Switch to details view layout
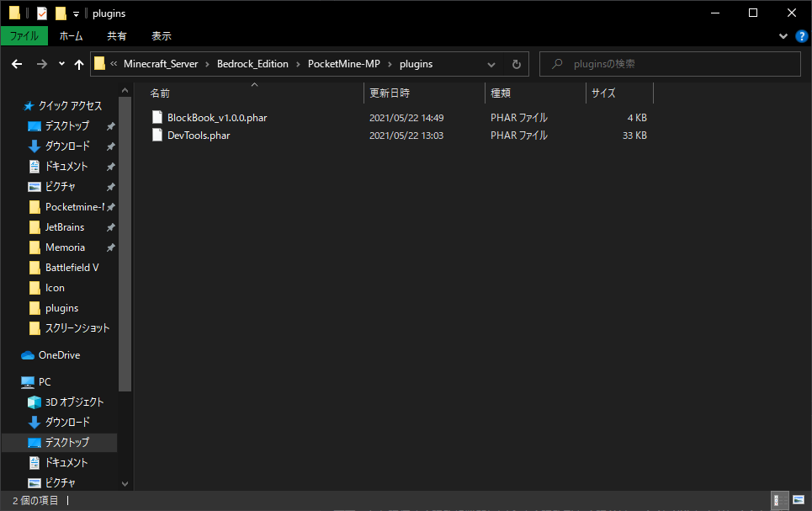The width and height of the screenshot is (812, 511). click(780, 501)
